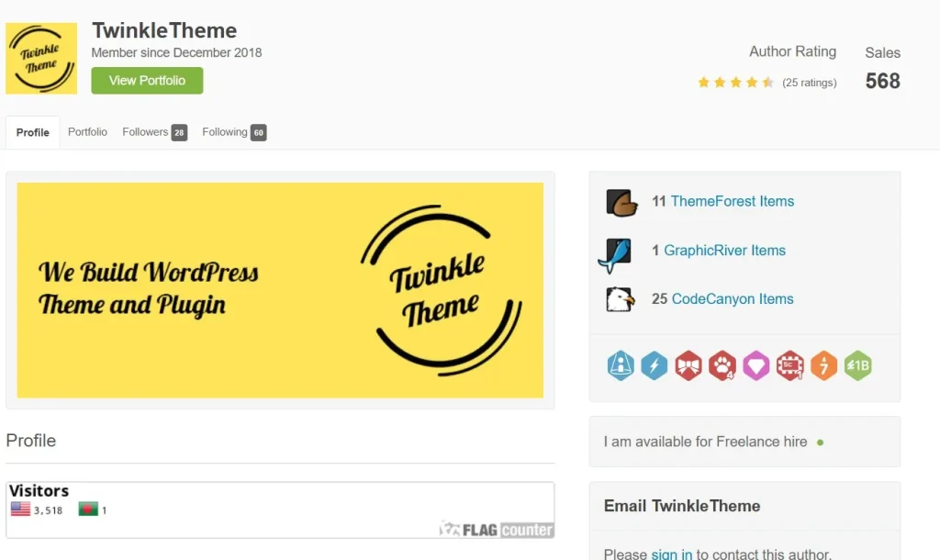940x560 pixels.
Task: Open the ThemeForest Items link
Action: click(x=732, y=201)
